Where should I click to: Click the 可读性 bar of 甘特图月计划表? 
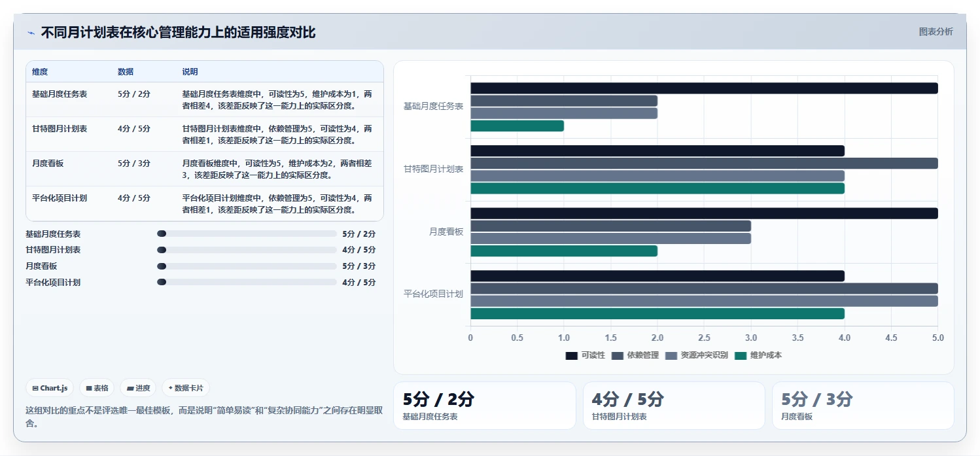[657, 150]
